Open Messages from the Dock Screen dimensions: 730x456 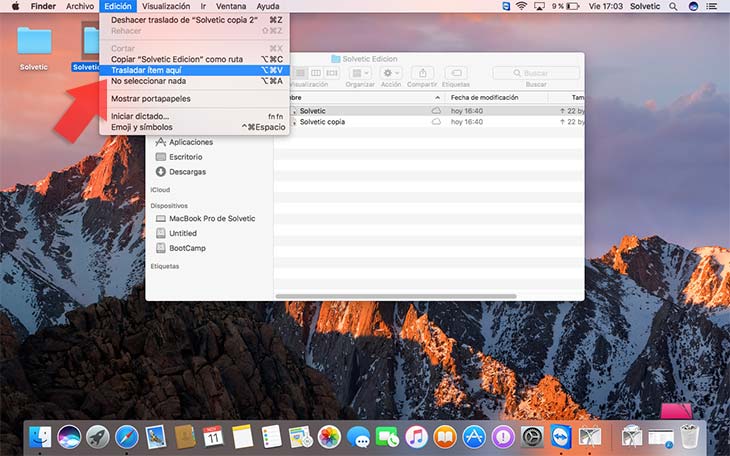358,437
